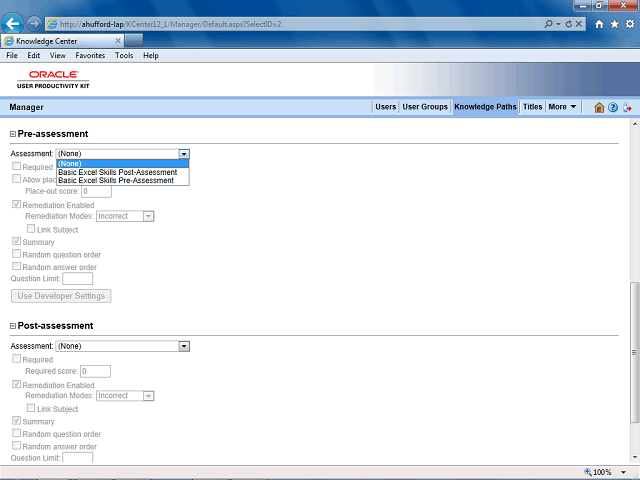Image resolution: width=640 pixels, height=480 pixels.
Task: Toggle Pre-assessment Link Subject checkbox
Action: pyautogui.click(x=31, y=229)
